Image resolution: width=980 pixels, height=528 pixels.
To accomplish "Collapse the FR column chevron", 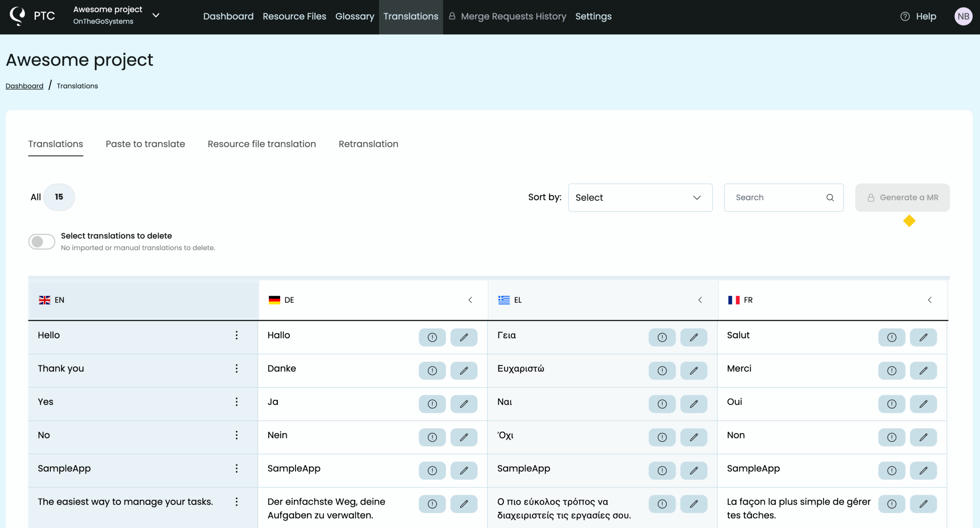I will (x=930, y=300).
